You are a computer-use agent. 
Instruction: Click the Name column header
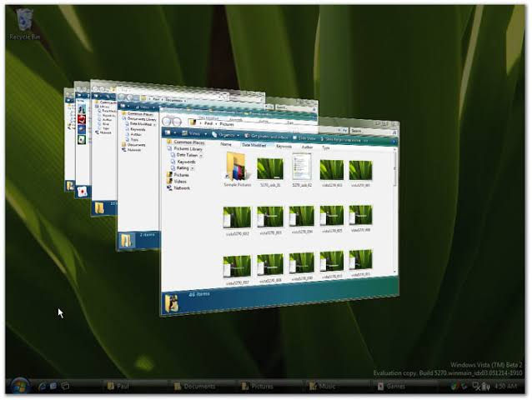pos(226,144)
